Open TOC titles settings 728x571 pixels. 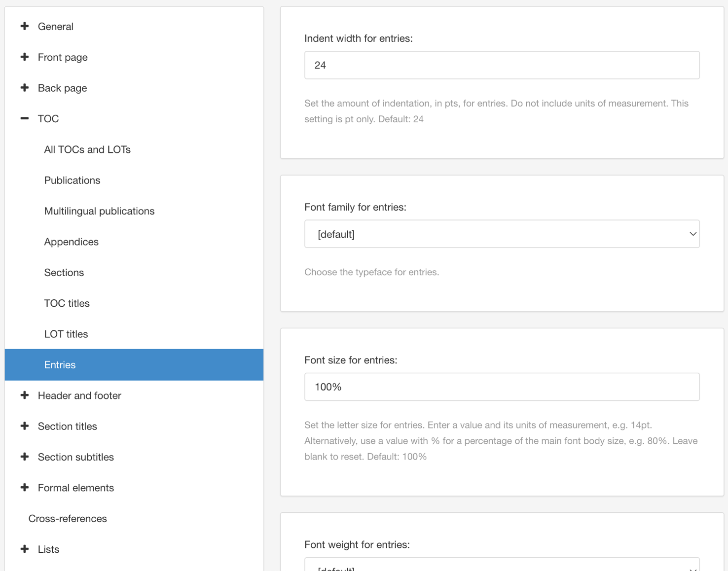[67, 303]
